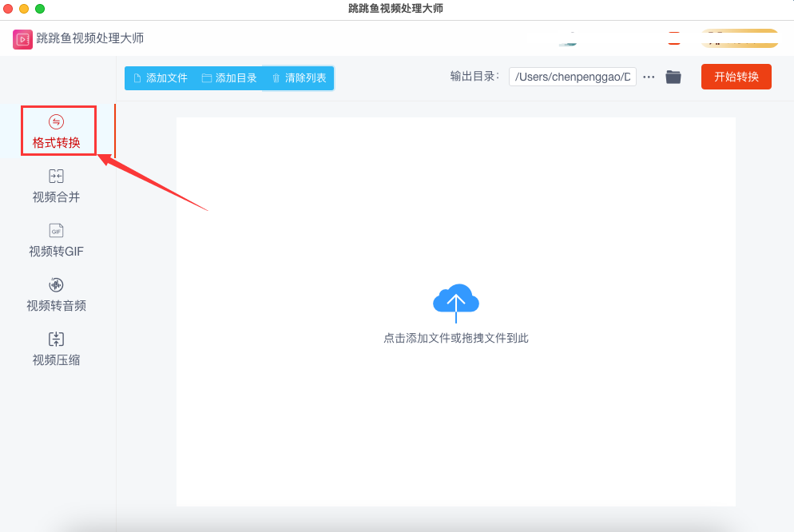794x532 pixels.
Task: Switch to 视频转音频 mode
Action: pos(56,295)
